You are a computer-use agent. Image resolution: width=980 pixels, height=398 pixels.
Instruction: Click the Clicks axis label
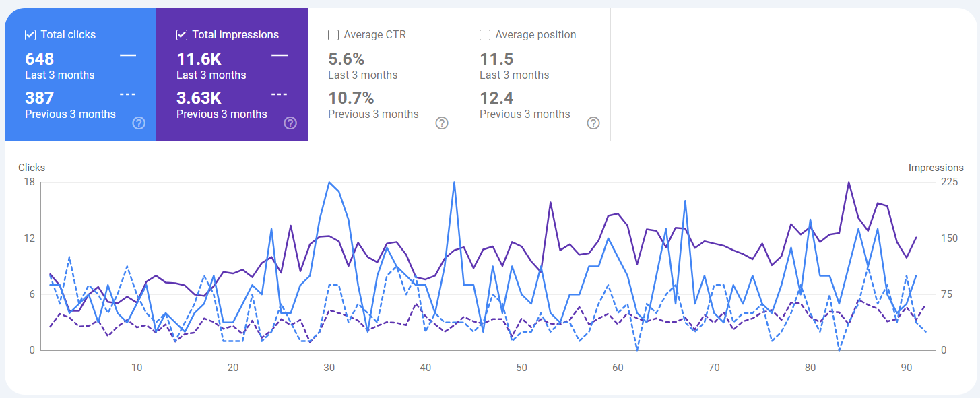point(32,168)
